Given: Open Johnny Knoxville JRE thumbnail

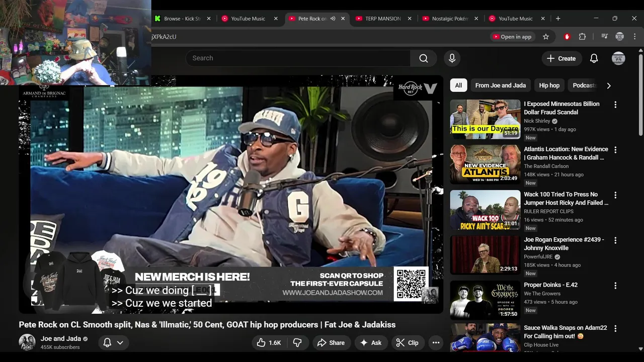Looking at the screenshot, I should coord(485,255).
